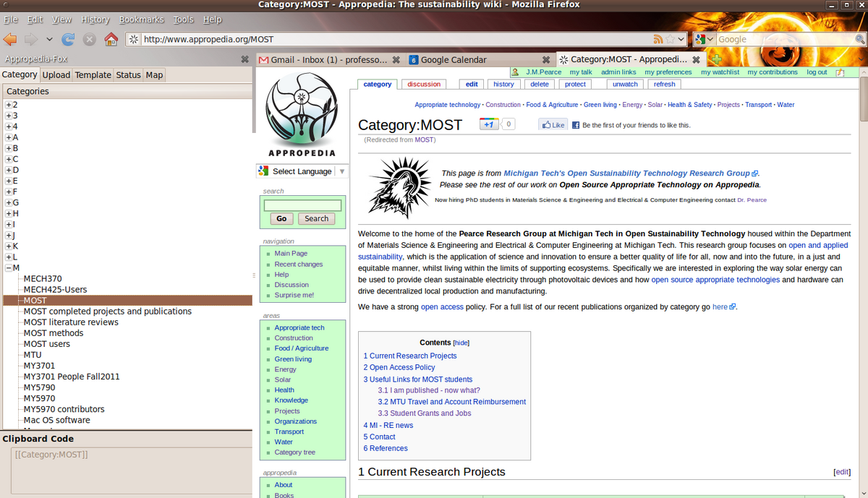Collapse the M category tree node
This screenshot has width=868, height=498.
(9, 268)
